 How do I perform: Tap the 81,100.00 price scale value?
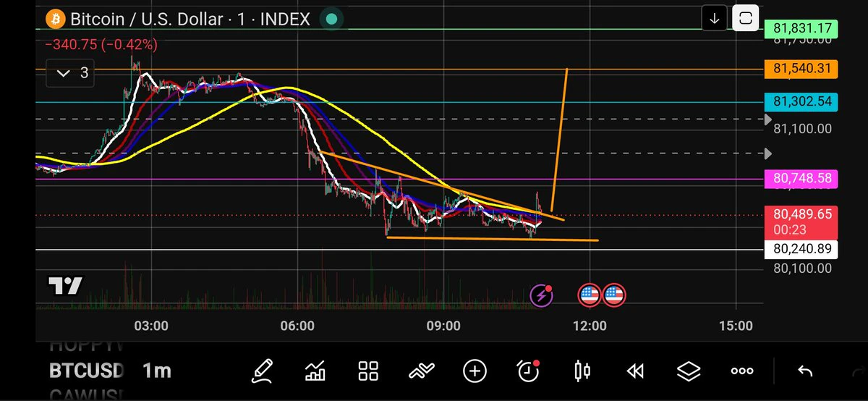click(x=802, y=129)
